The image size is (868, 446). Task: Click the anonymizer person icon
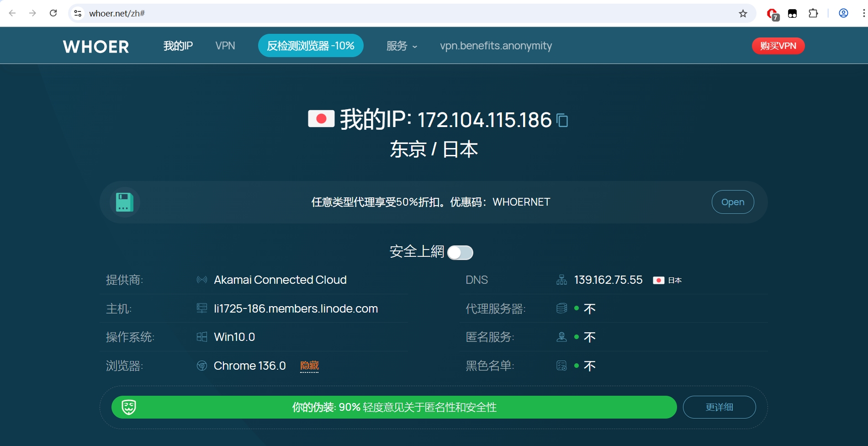[561, 337]
